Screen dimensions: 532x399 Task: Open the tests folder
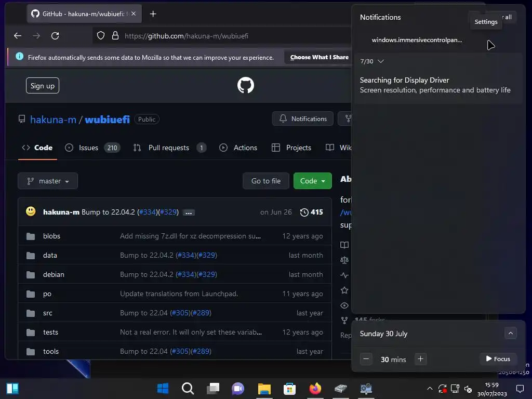pos(50,332)
